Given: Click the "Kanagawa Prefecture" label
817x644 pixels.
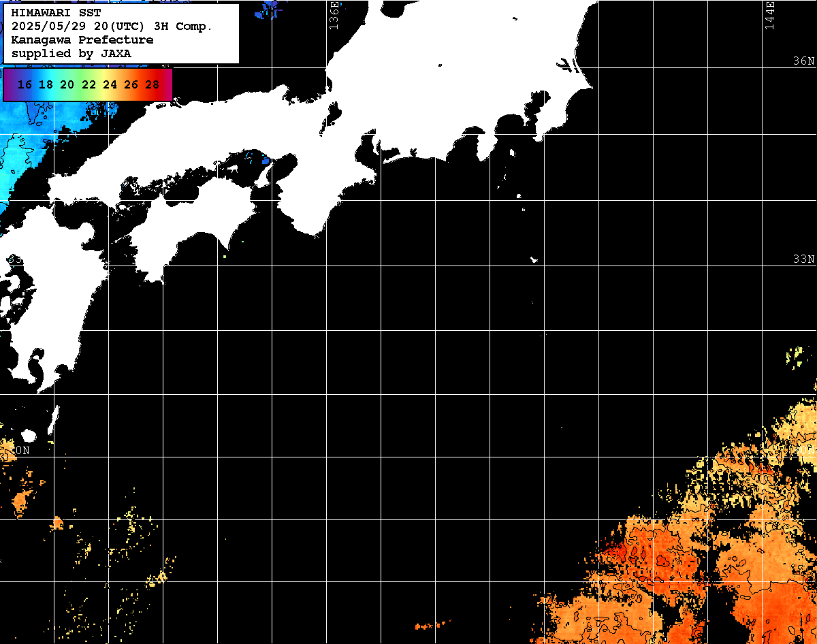Looking at the screenshot, I should tap(82, 40).
